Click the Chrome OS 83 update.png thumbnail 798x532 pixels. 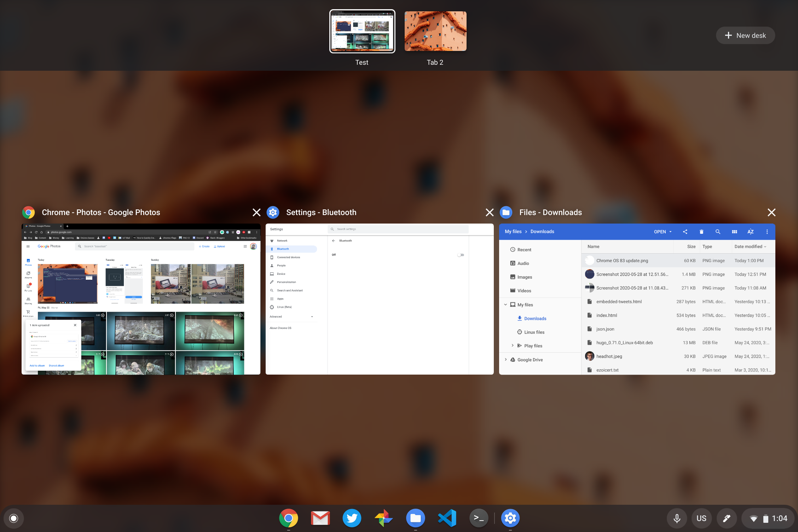(590, 261)
